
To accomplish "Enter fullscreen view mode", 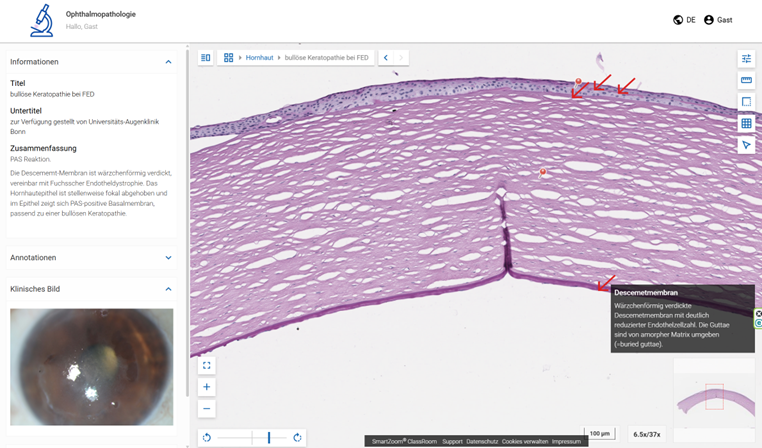I will (207, 366).
